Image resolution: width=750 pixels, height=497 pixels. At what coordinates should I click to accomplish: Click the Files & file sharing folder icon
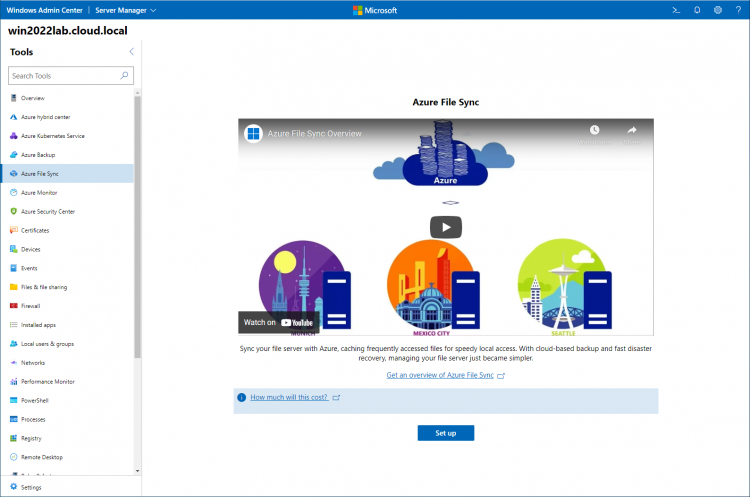tap(13, 287)
